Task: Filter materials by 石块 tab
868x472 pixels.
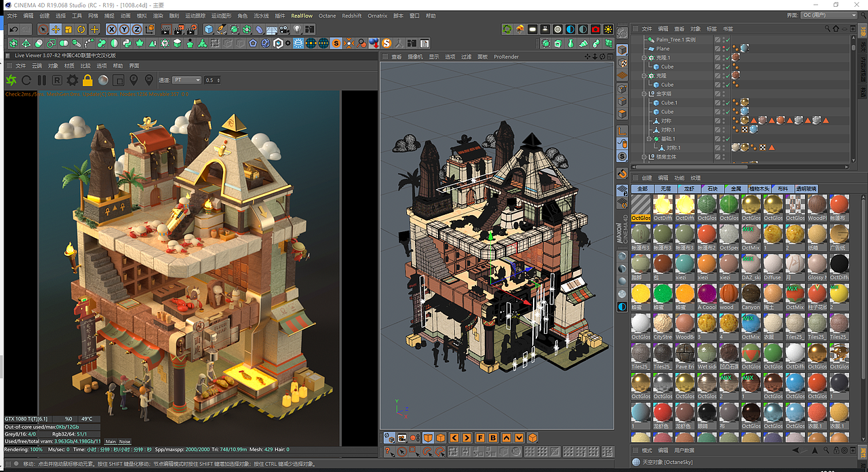Action: (711, 189)
